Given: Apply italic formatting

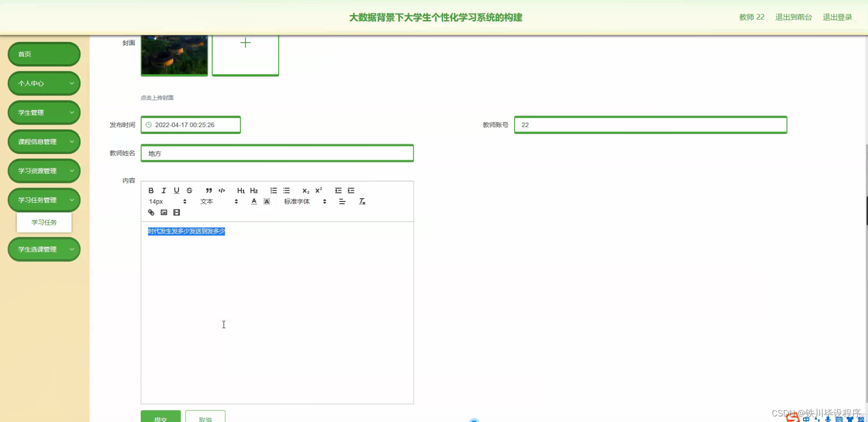Looking at the screenshot, I should pyautogui.click(x=163, y=190).
